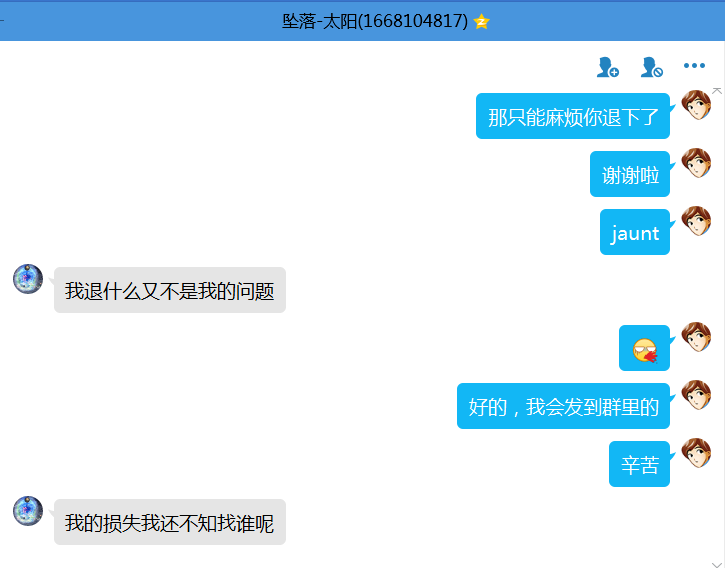Viewport: 725px width, 568px height.
Task: Select the 那只能麻烦你退下了 message bubble
Action: tap(573, 116)
